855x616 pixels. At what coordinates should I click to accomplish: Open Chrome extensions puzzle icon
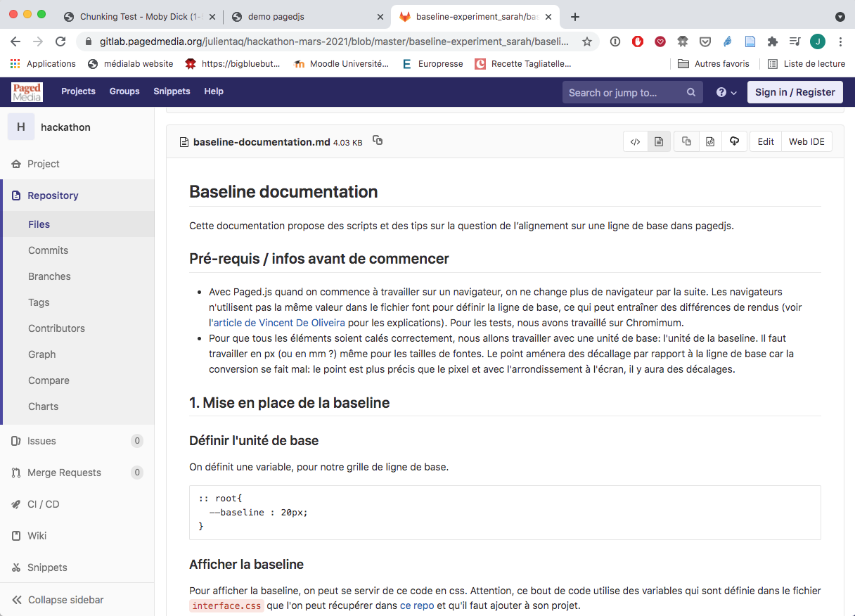[x=772, y=41]
